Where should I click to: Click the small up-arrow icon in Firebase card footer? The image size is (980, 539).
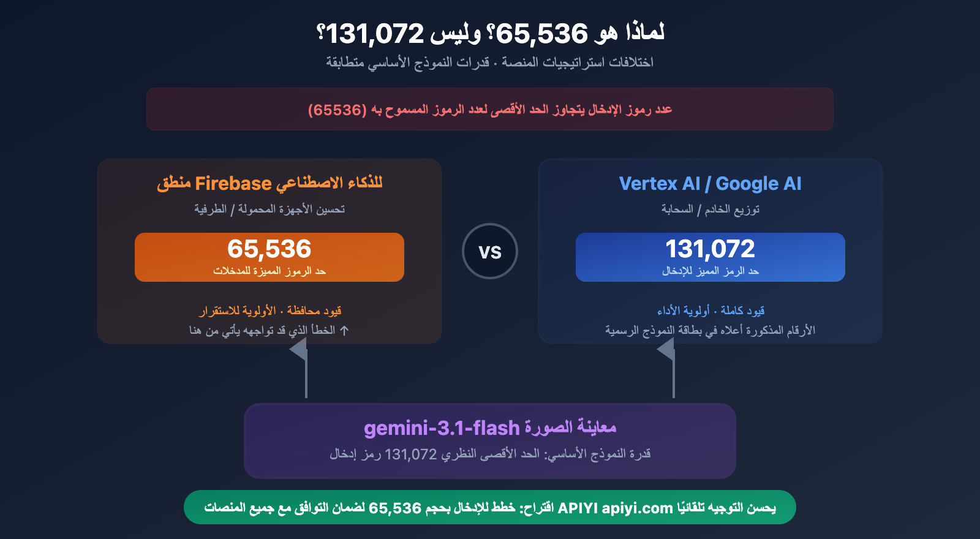(345, 331)
